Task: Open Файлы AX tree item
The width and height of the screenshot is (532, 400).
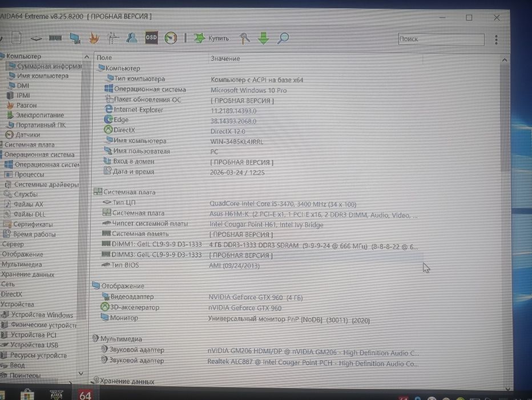Action: click(24, 204)
